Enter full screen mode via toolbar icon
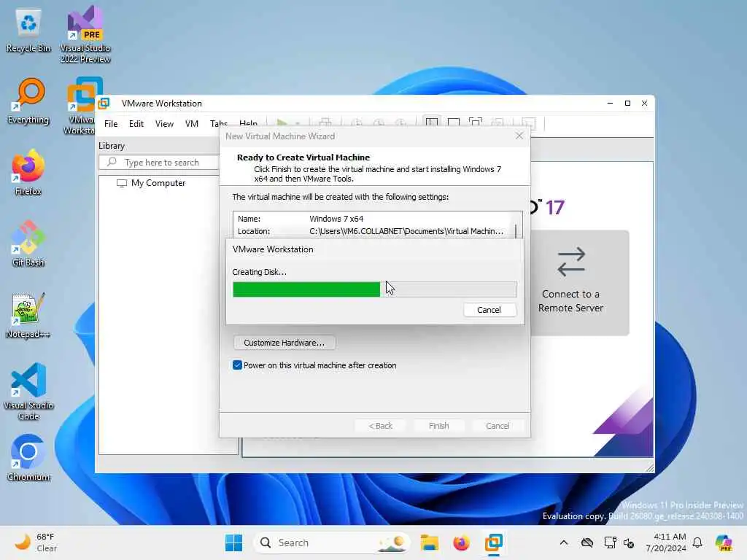The width and height of the screenshot is (747, 560). point(476,123)
